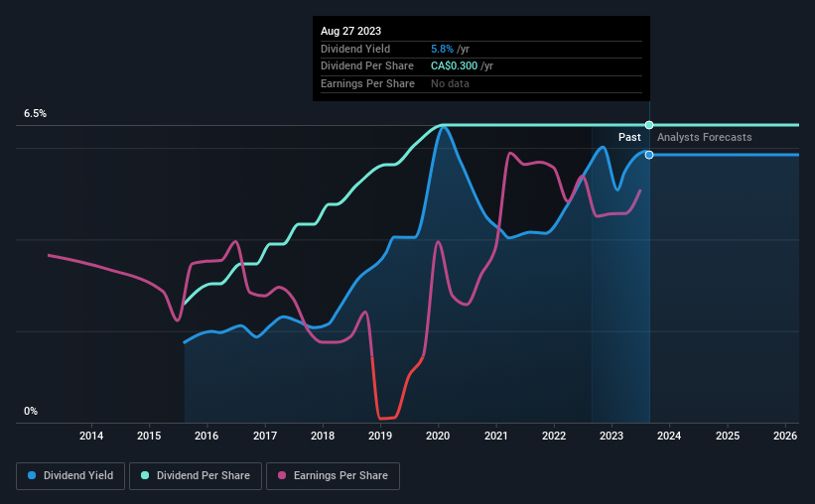Toggle the Earnings Per Share legend button
The image size is (815, 504).
coord(333,475)
